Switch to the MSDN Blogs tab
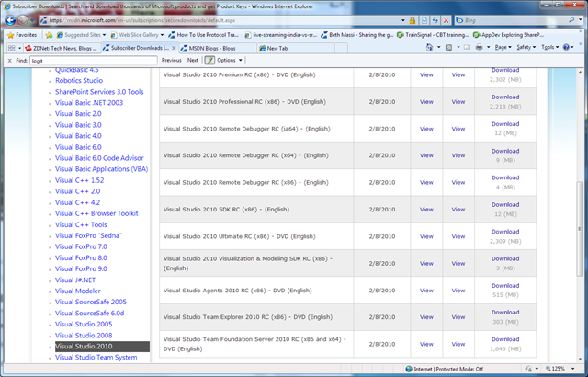This screenshot has height=377, width=588. click(218, 48)
